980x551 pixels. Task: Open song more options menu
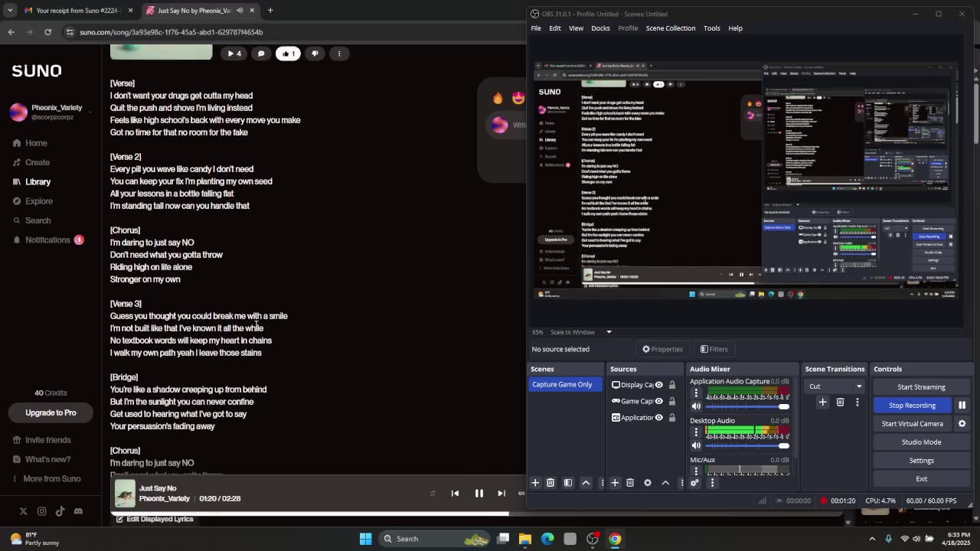(x=339, y=54)
